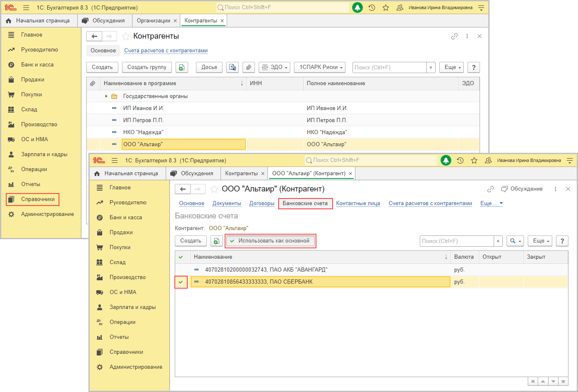Open Обсуждение button in the Альтаир form header
Image resolution: width=578 pixels, height=392 pixels.
click(x=522, y=189)
